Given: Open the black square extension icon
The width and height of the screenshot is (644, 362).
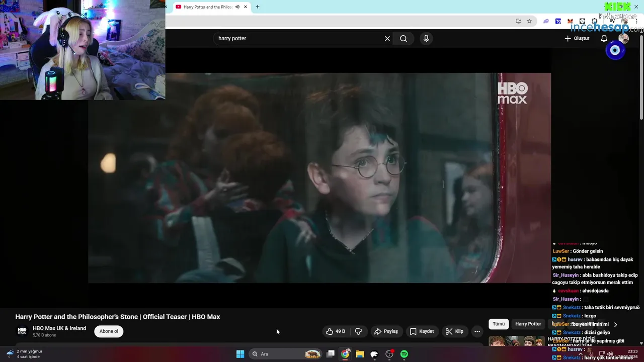Looking at the screenshot, I should pyautogui.click(x=582, y=21).
